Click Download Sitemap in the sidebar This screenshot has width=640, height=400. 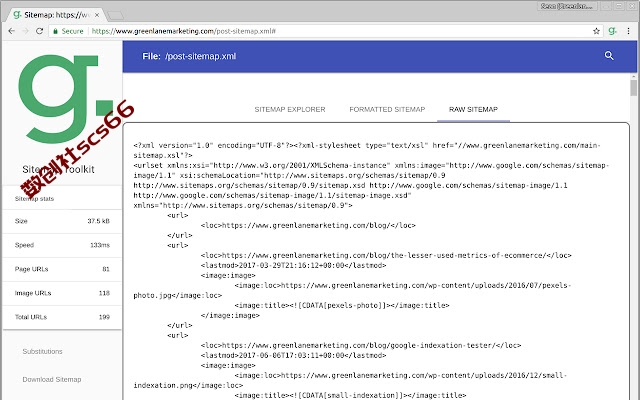52,379
